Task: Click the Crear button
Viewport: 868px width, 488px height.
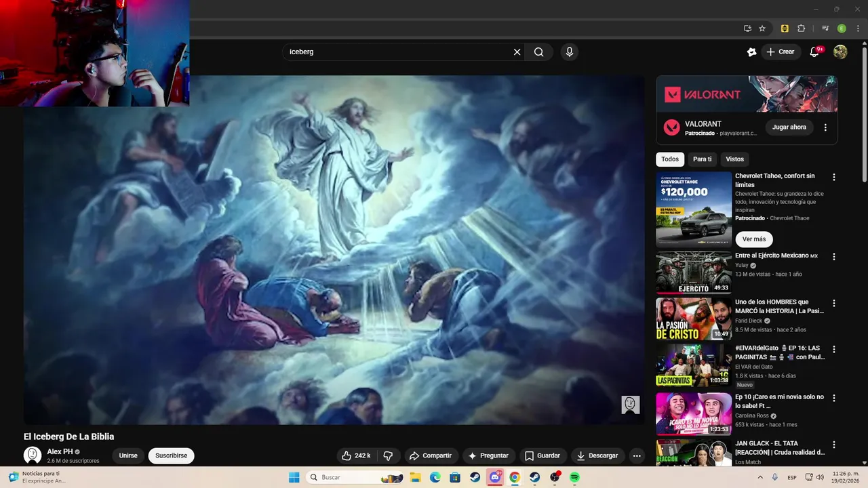Action: pos(781,52)
